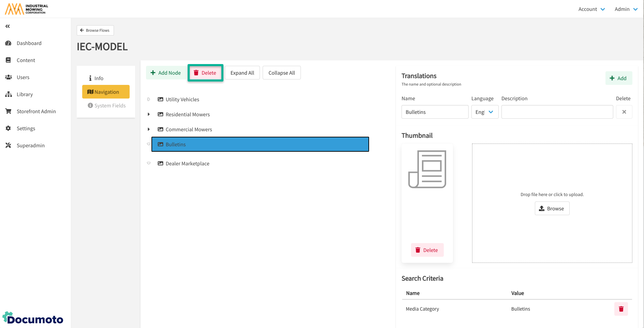Open the Language dropdown
This screenshot has width=644, height=328.
coord(484,112)
